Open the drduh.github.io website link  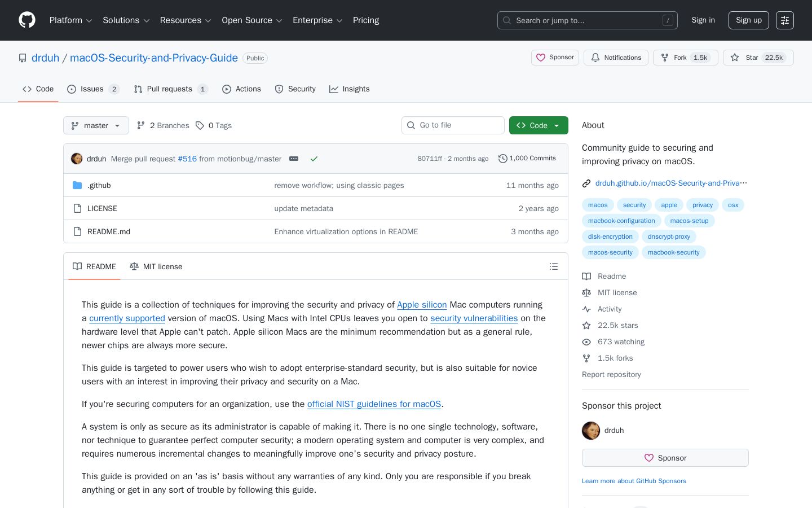point(671,183)
